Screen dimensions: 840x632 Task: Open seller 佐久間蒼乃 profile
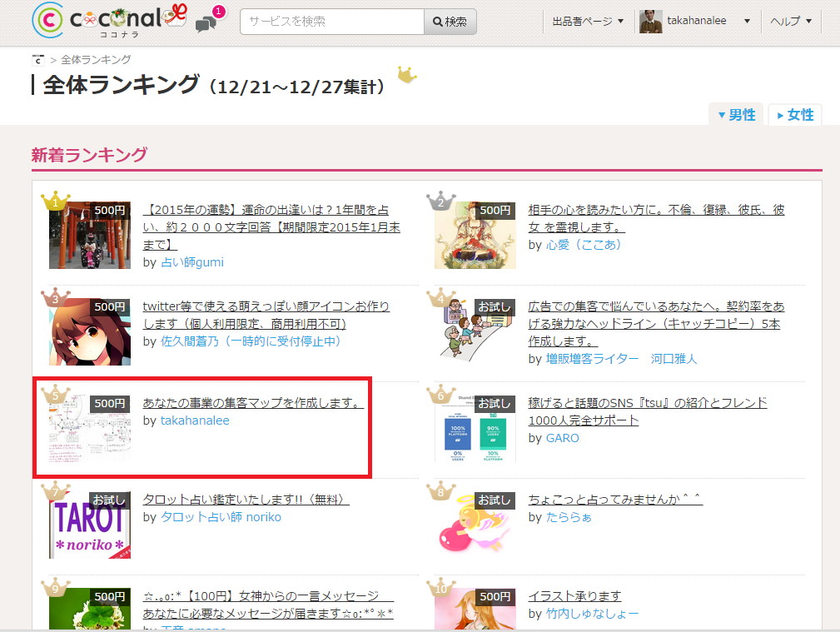tap(251, 341)
